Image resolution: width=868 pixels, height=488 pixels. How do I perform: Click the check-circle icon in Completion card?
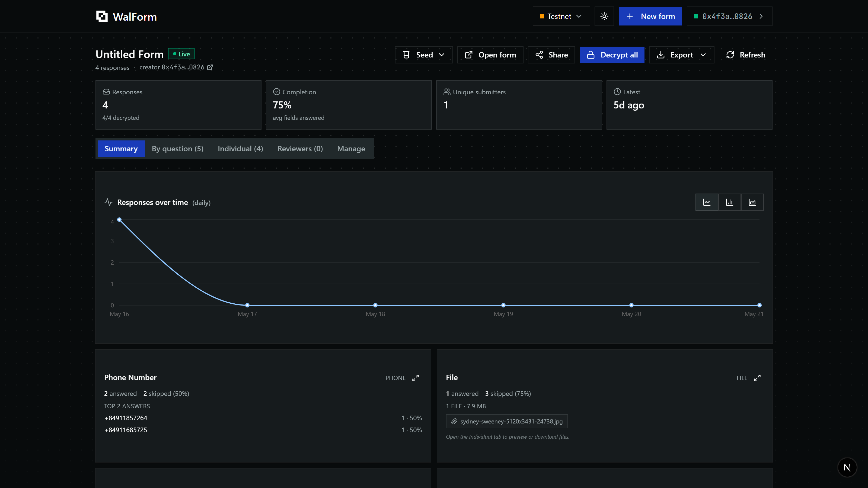point(276,92)
